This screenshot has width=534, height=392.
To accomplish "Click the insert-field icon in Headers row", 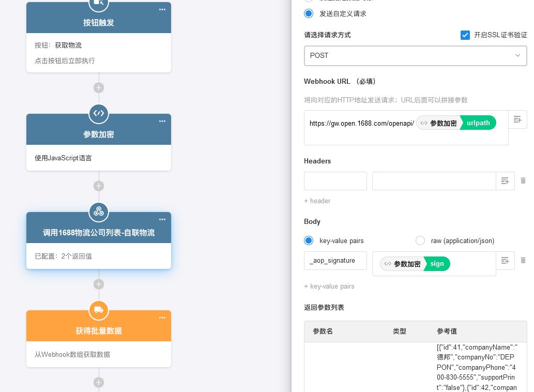I will tap(505, 181).
